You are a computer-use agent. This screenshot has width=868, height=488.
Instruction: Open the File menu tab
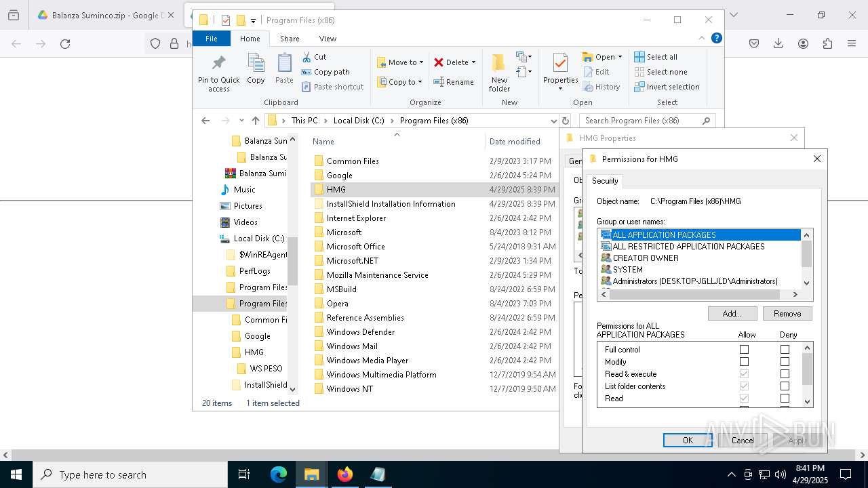pyautogui.click(x=212, y=39)
